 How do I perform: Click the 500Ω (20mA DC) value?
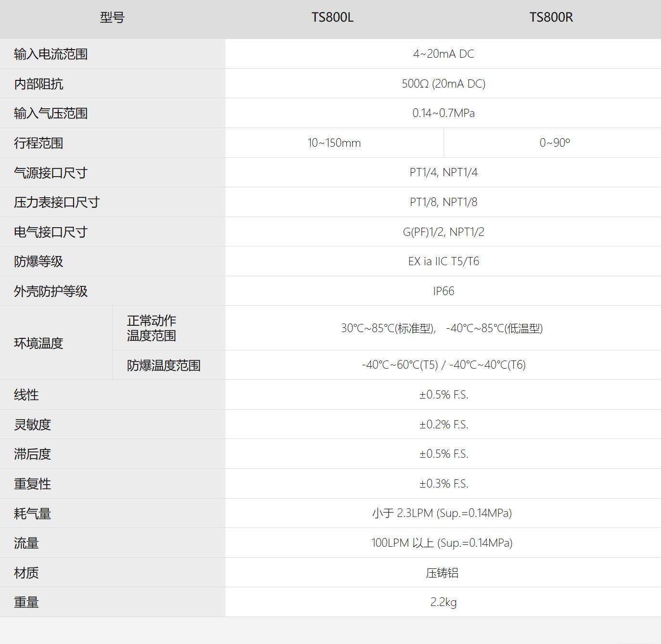click(x=443, y=84)
